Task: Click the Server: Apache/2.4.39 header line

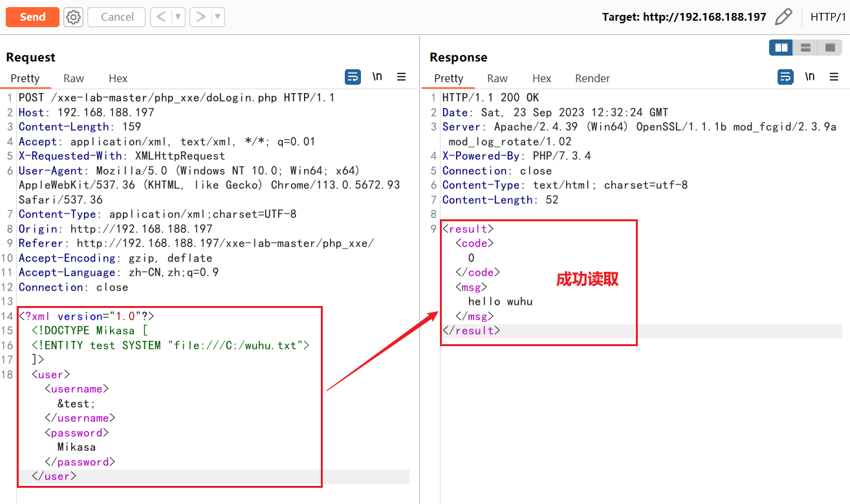Action: point(639,134)
